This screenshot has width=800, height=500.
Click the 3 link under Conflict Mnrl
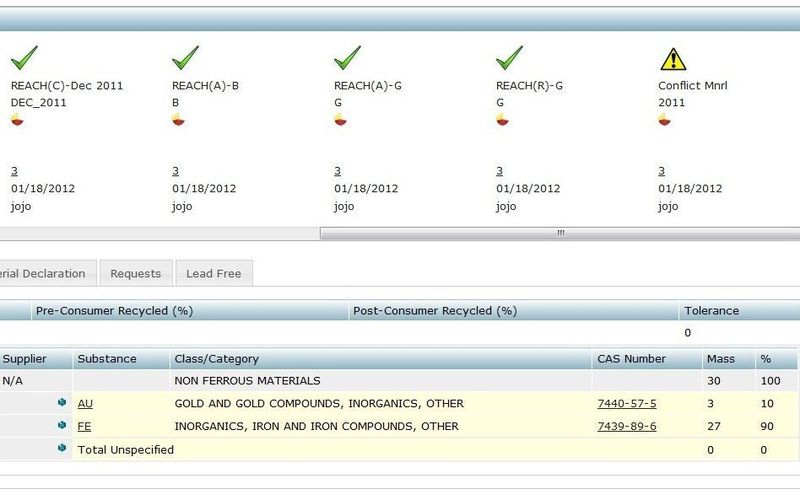point(661,171)
